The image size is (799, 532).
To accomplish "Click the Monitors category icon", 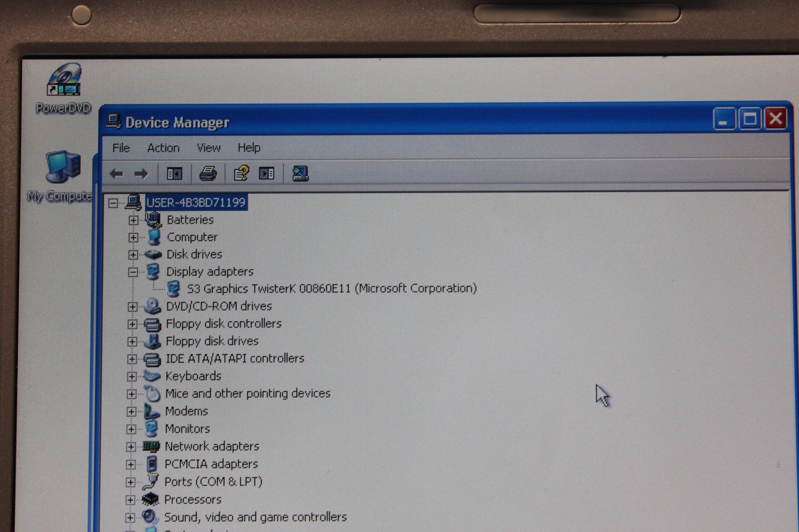I will pos(151,429).
